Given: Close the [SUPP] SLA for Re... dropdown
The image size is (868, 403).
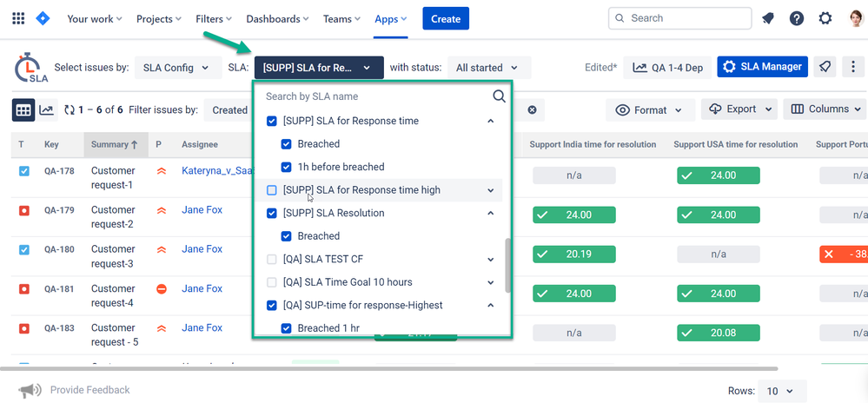Looking at the screenshot, I should click(319, 68).
